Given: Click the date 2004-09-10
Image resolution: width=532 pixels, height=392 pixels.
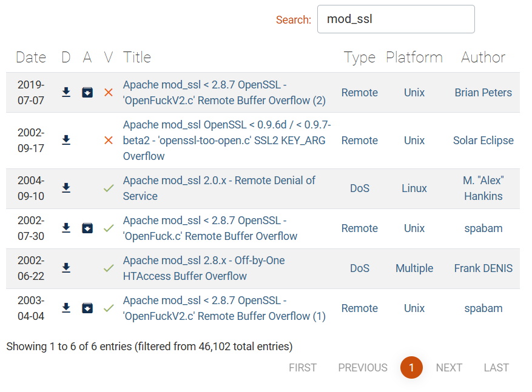Looking at the screenshot, I should coord(31,188).
